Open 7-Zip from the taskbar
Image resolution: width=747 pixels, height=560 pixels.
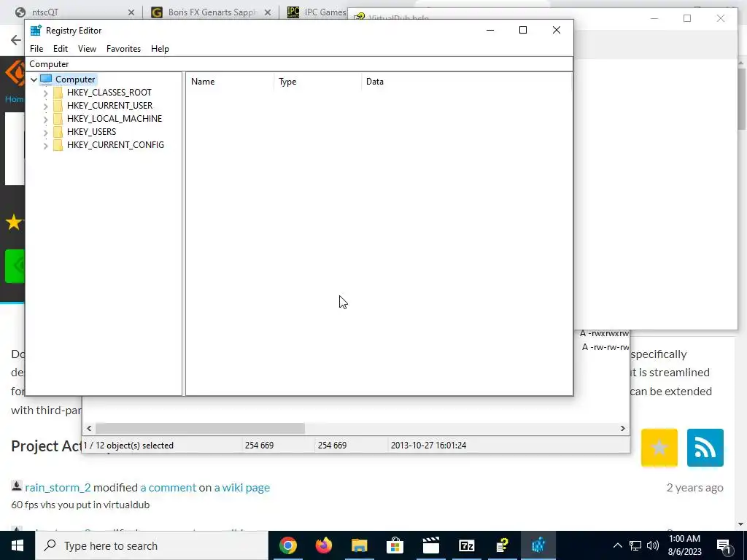pyautogui.click(x=467, y=545)
